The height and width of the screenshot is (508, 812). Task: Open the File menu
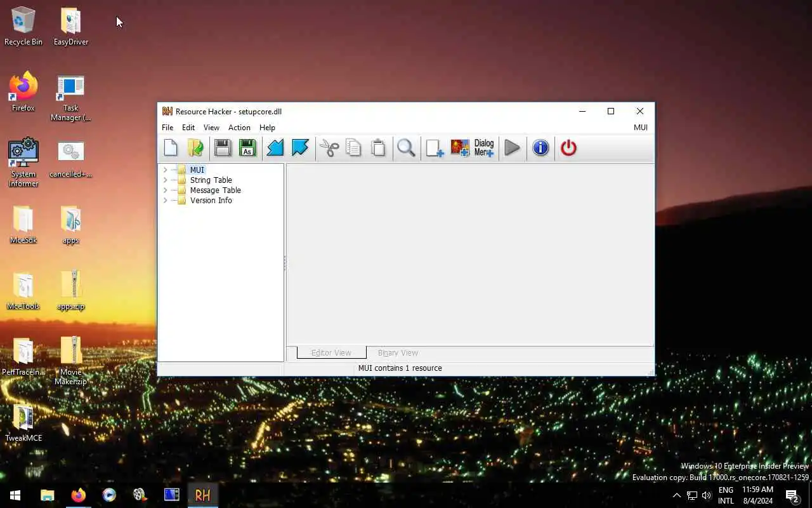click(x=167, y=128)
